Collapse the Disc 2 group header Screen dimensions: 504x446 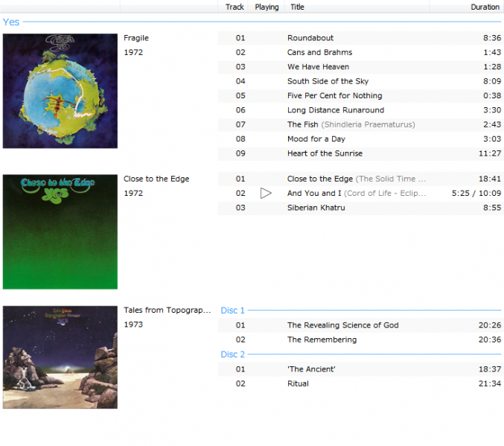(x=233, y=354)
